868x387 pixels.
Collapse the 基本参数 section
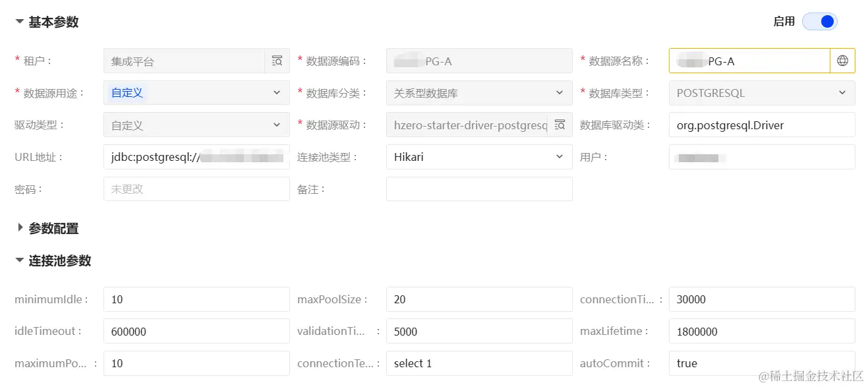47,22
